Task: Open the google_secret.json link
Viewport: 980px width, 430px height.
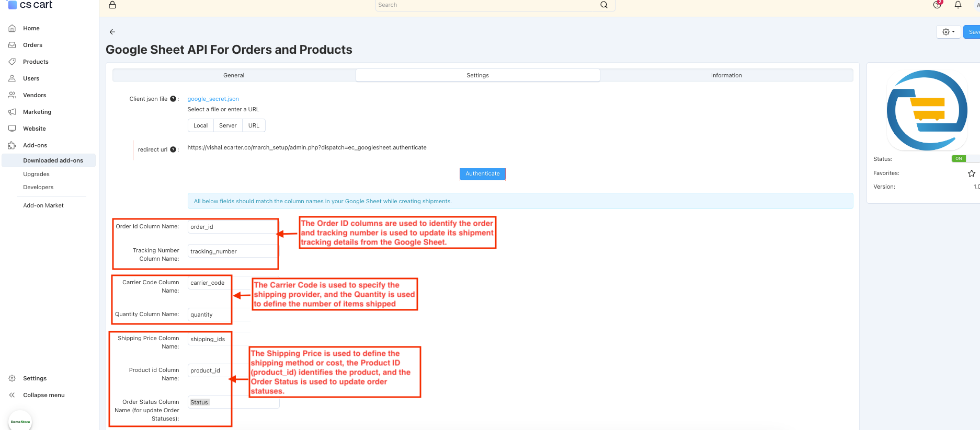Action: pyautogui.click(x=213, y=99)
